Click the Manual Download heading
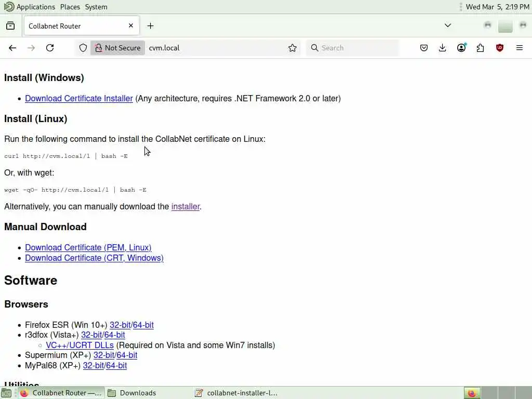The width and height of the screenshot is (532, 399). click(x=46, y=227)
